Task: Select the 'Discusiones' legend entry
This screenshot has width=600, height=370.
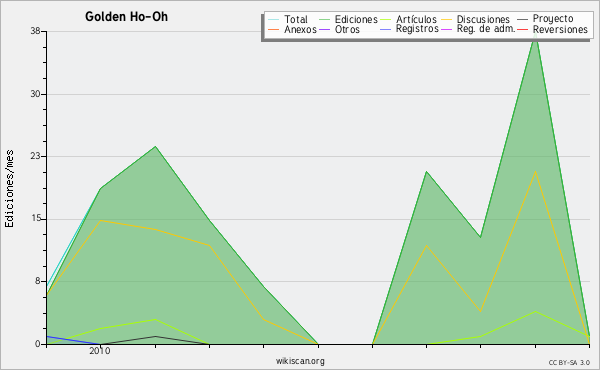Action: (x=483, y=19)
